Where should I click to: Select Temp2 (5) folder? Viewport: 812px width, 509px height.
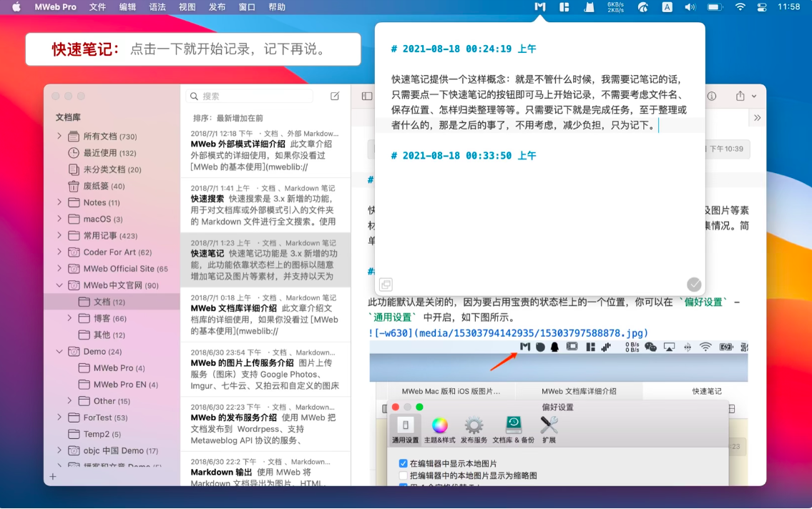pos(112,434)
